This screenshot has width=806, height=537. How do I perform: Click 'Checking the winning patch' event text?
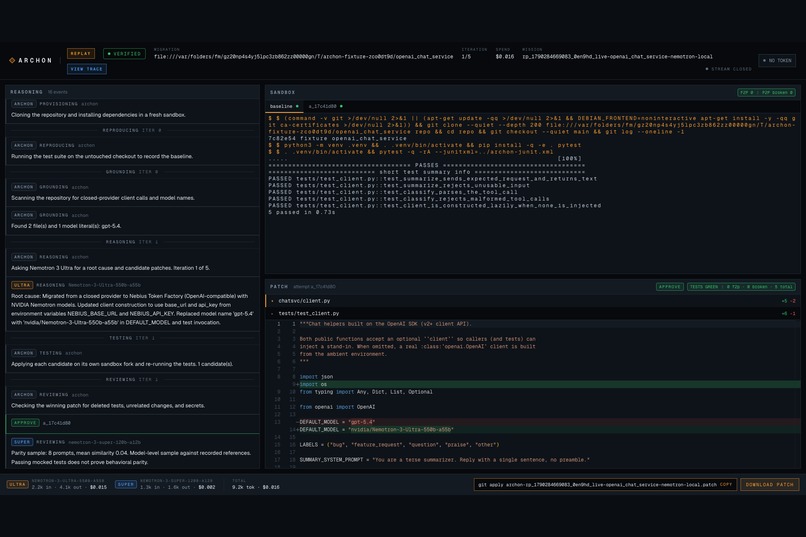[108, 406]
